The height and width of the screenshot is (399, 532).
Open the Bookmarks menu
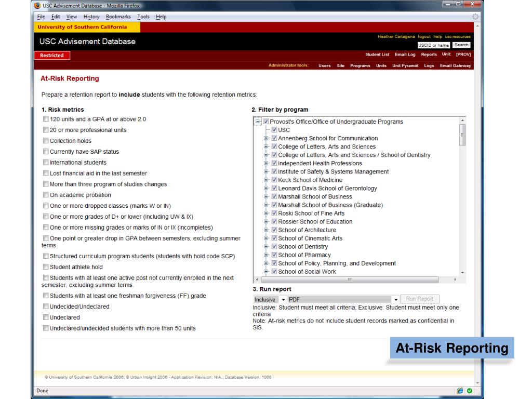tap(118, 17)
